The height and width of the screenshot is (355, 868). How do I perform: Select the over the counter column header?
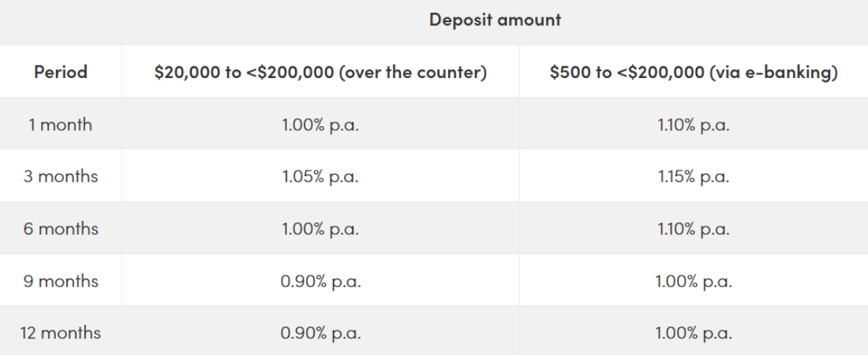tap(320, 72)
